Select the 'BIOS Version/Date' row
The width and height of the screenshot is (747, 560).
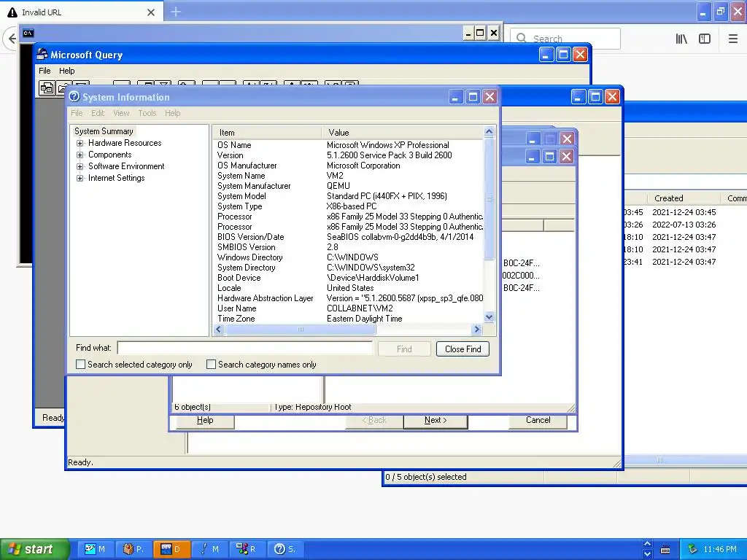(x=348, y=237)
